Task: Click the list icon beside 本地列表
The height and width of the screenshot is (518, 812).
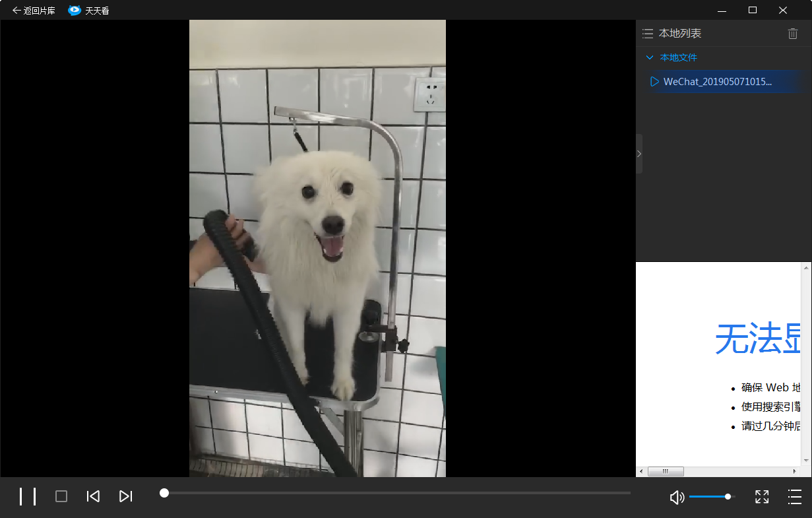Action: point(648,34)
